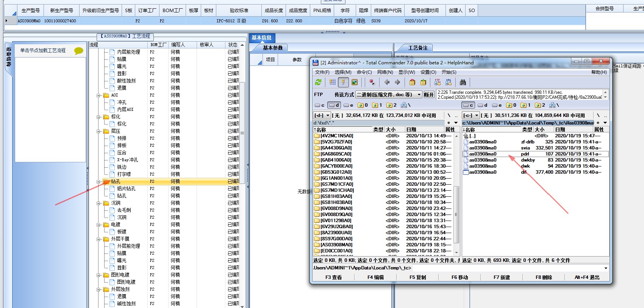Click the unpack files gift-box icon

pos(423,82)
